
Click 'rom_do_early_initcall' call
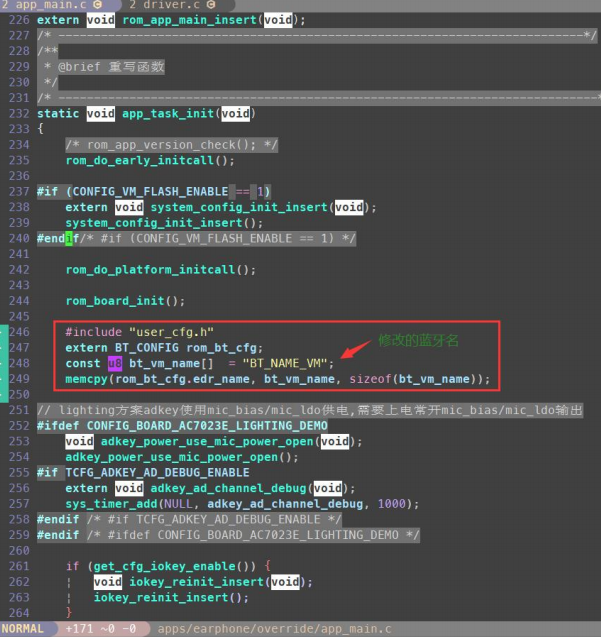[x=140, y=160]
